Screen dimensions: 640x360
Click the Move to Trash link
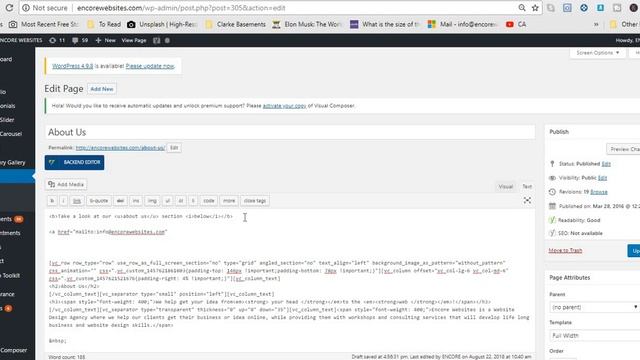click(x=565, y=250)
